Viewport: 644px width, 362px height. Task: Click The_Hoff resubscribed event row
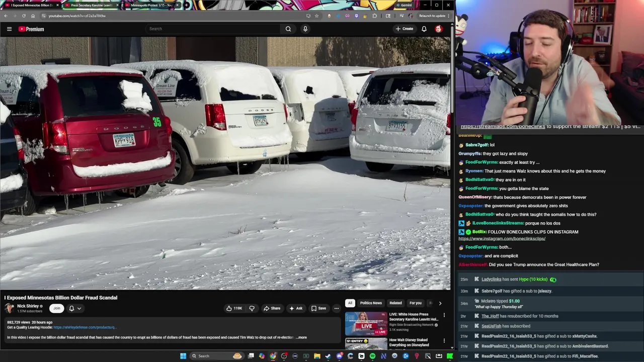[551, 316]
